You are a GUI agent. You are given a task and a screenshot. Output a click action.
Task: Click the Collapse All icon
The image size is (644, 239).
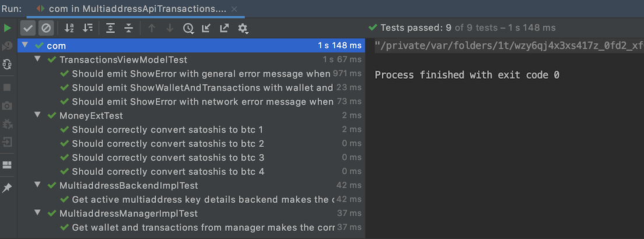click(129, 28)
